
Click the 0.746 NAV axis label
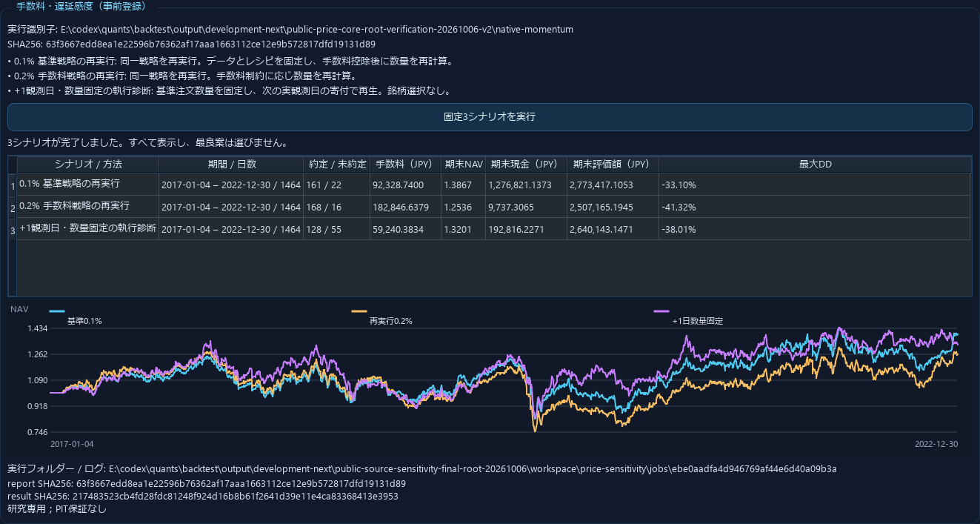click(37, 432)
